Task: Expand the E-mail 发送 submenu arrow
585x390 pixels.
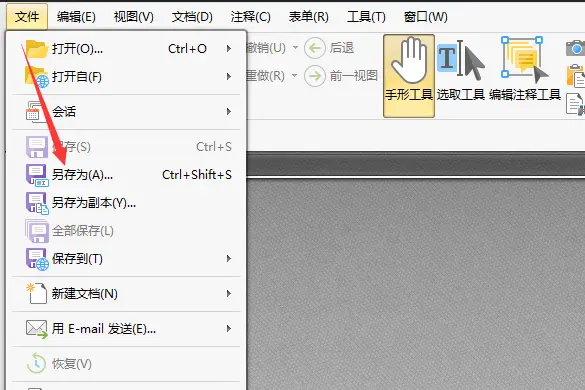Action: [229, 328]
